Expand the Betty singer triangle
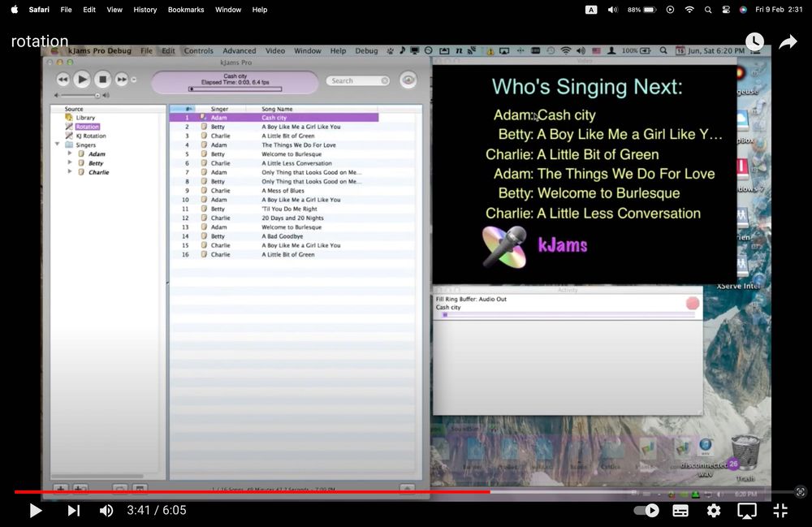The height and width of the screenshot is (527, 812). (69, 162)
